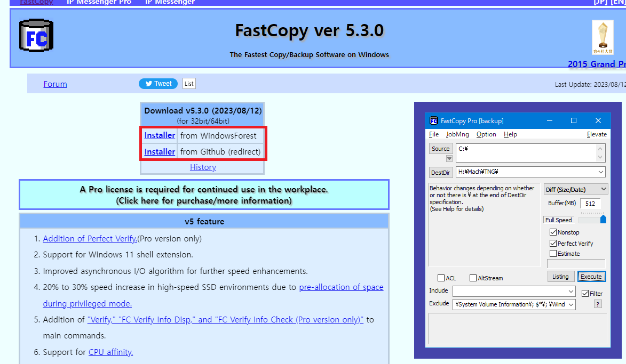Toggle the Nonstop checkbox

[553, 232]
